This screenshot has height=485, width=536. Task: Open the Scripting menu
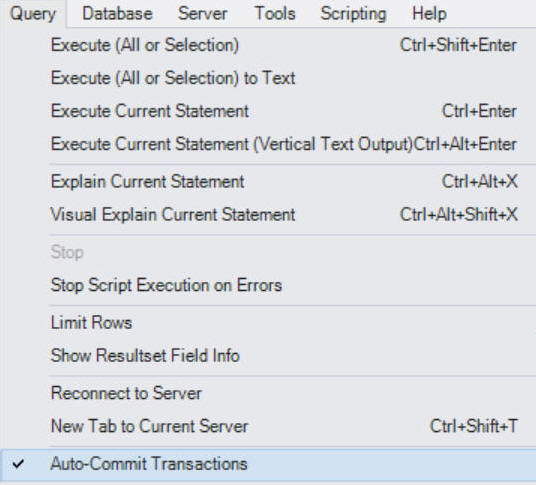coord(353,14)
